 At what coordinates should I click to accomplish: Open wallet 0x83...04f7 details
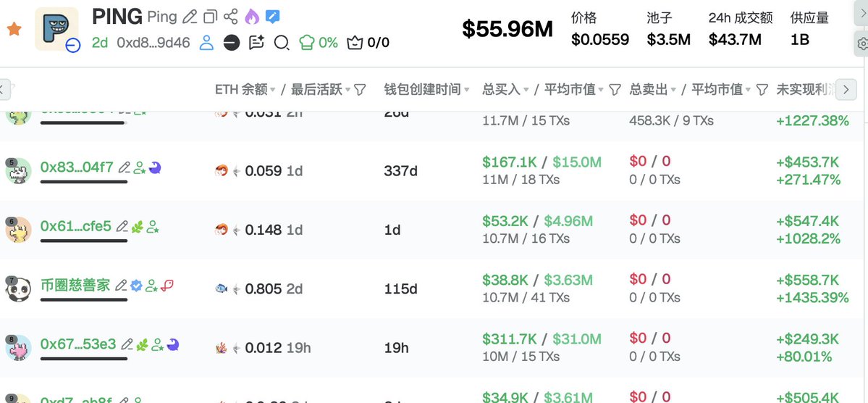click(77, 167)
